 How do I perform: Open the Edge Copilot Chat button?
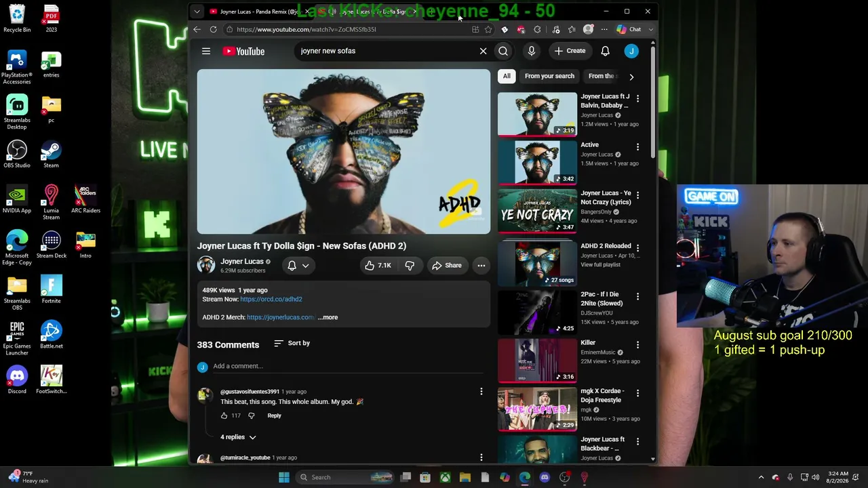coord(629,29)
